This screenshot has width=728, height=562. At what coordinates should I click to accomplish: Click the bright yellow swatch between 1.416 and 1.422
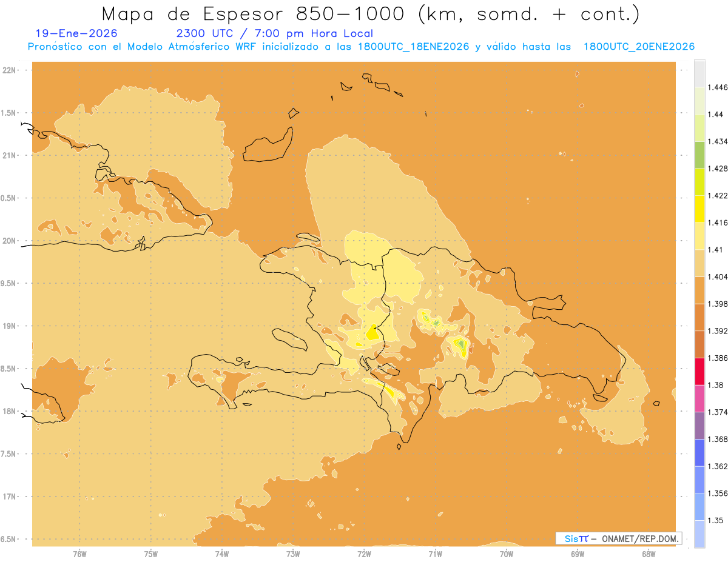coord(699,209)
